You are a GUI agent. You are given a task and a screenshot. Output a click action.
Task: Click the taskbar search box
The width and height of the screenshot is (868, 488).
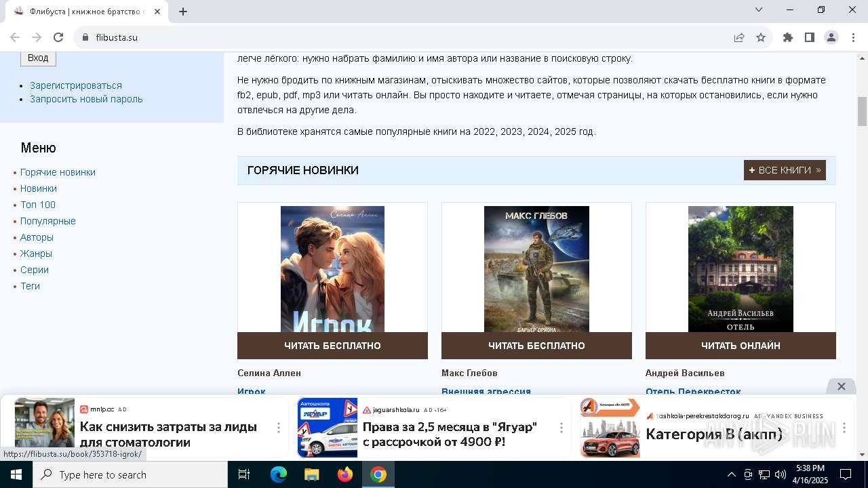point(130,474)
